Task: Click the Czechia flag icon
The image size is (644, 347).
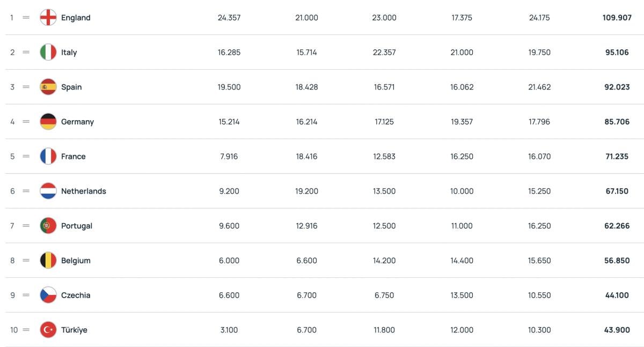Action: [48, 295]
